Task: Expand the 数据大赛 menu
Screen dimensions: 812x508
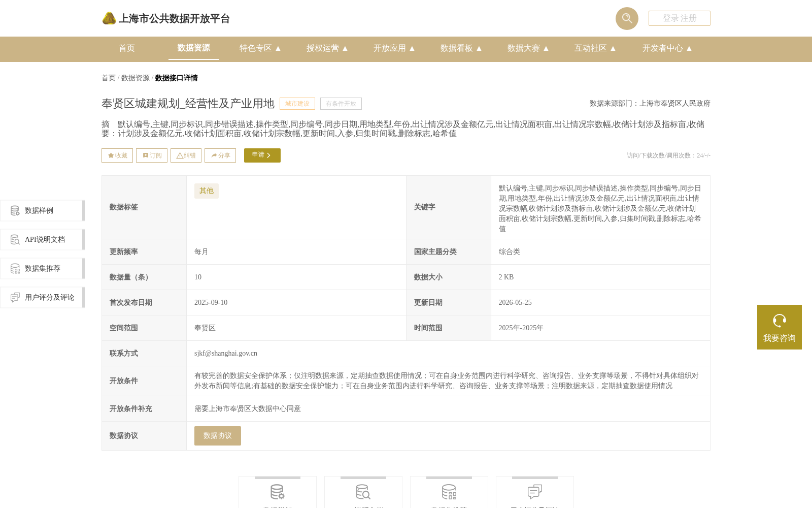Action: (528, 48)
